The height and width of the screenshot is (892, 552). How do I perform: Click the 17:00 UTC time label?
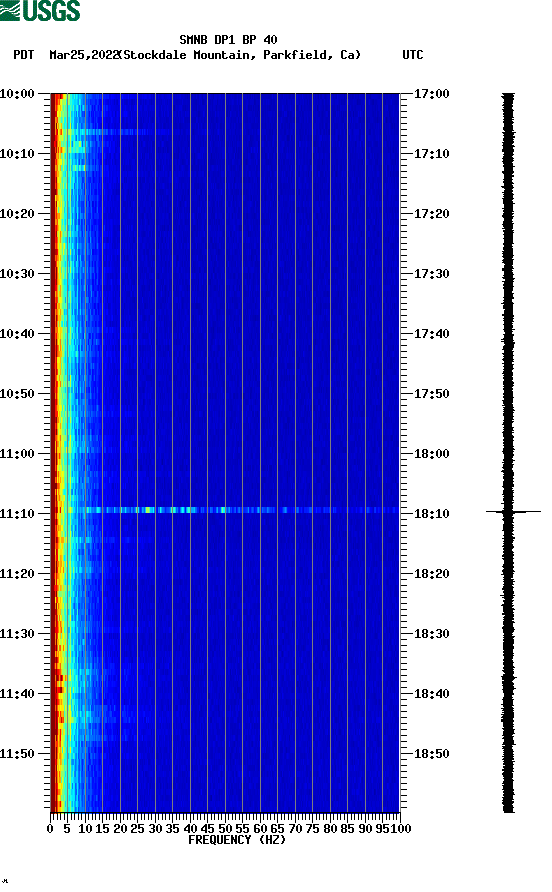coord(431,94)
